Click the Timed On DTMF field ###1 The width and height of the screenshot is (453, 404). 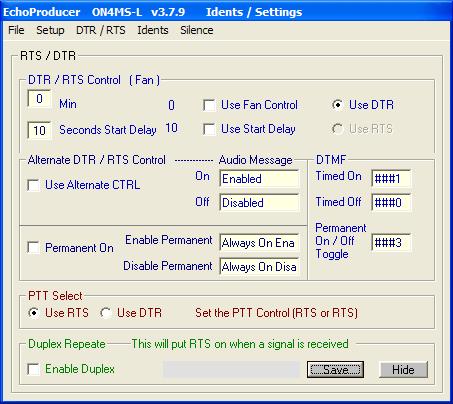pos(391,178)
